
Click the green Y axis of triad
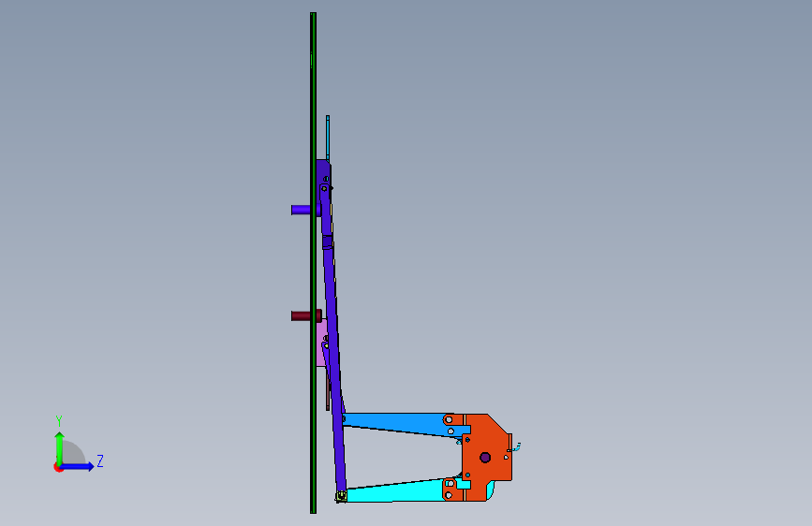point(60,447)
